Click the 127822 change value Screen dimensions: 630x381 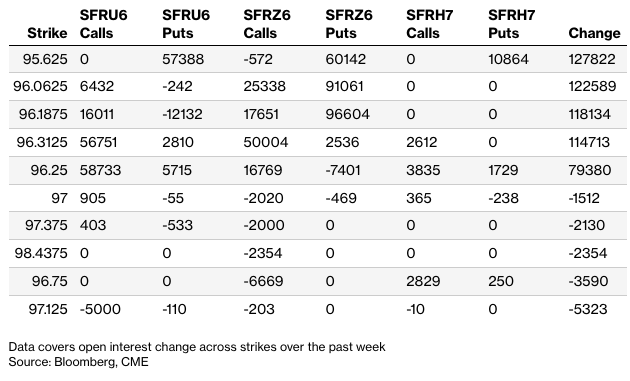592,59
